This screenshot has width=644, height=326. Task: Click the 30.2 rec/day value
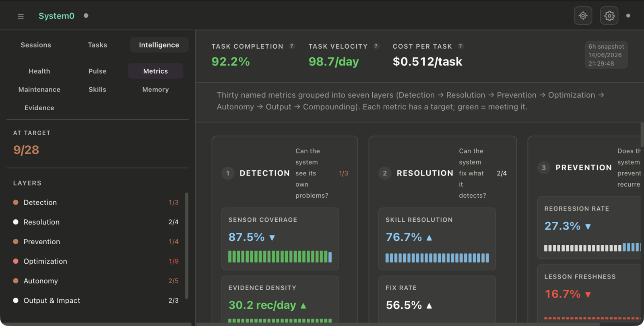(262, 305)
